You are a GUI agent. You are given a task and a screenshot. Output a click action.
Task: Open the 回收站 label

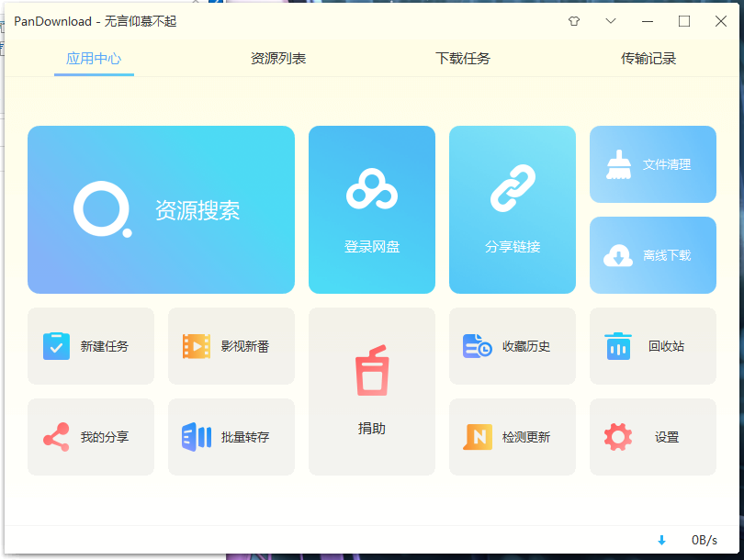click(666, 346)
